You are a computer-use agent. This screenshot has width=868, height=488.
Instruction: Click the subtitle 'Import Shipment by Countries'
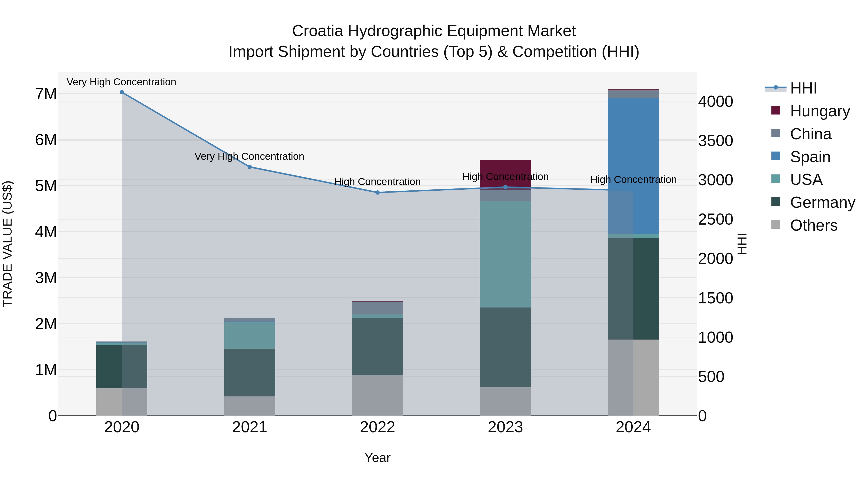(x=334, y=52)
